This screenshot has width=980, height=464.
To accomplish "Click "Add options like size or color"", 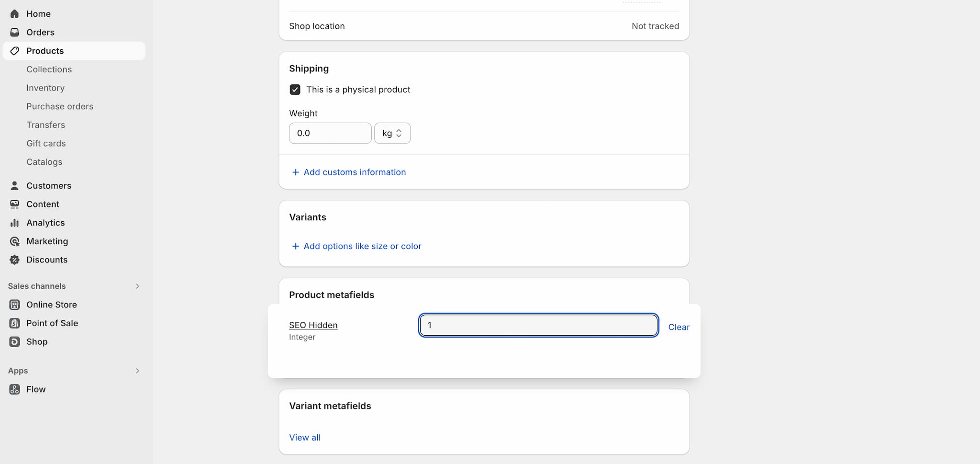I will click(362, 246).
